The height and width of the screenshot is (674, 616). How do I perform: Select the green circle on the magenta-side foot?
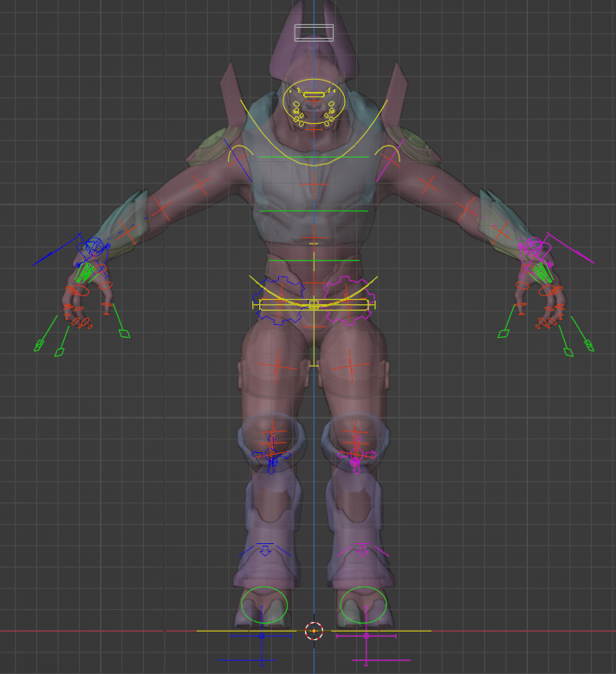(364, 605)
